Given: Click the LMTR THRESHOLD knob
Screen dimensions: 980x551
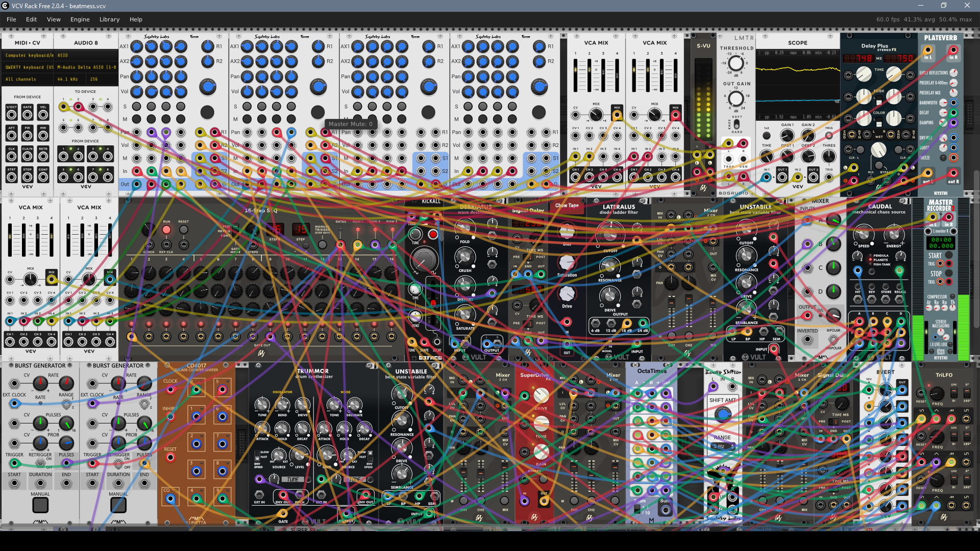Looking at the screenshot, I should (x=736, y=64).
